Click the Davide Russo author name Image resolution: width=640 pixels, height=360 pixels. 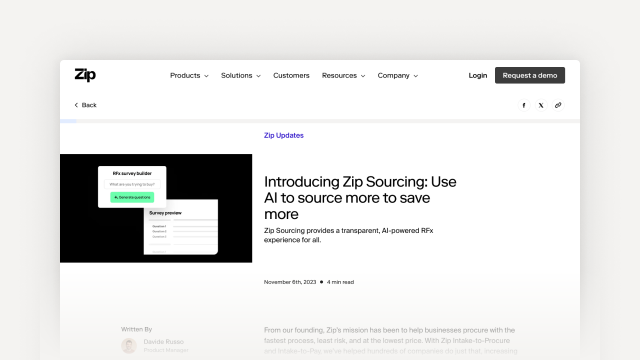point(164,342)
